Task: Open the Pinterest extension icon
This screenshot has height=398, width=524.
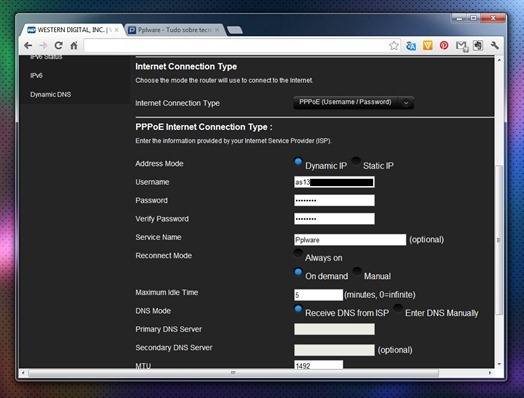Action: (x=444, y=45)
